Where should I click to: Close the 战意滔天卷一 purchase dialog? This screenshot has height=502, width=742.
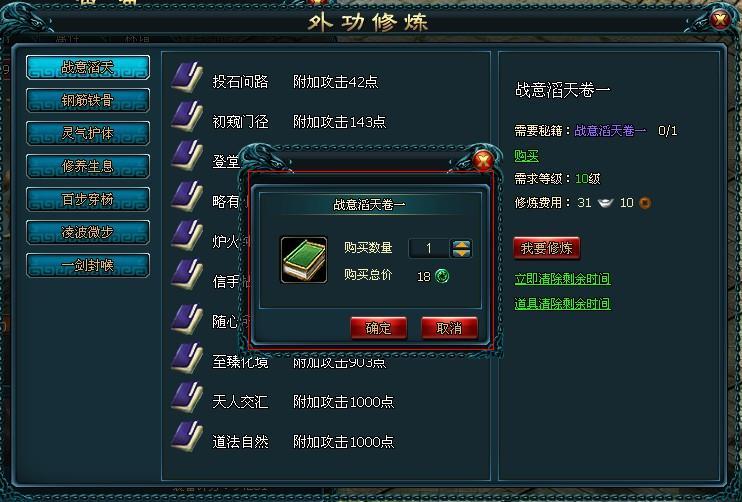pos(483,160)
